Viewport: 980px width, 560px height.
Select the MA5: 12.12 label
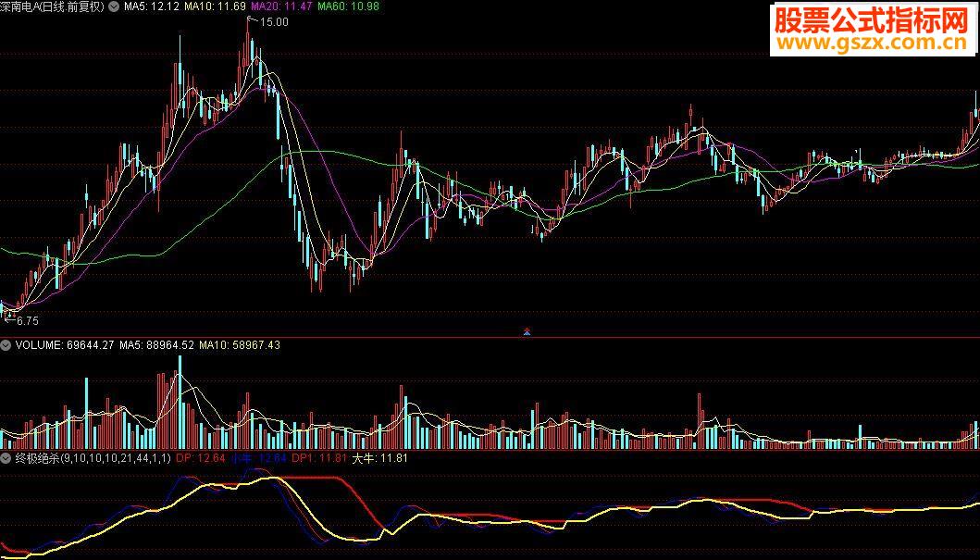151,6
